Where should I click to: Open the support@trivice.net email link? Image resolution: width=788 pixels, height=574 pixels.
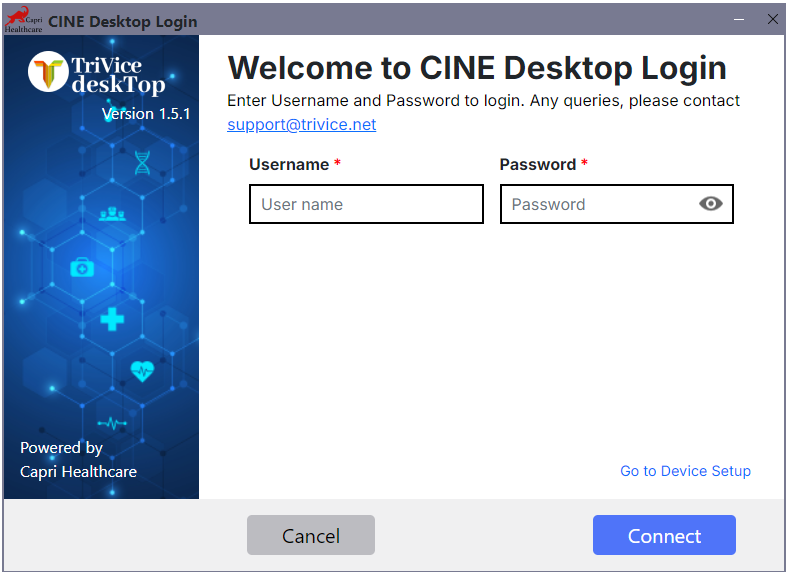click(x=302, y=124)
